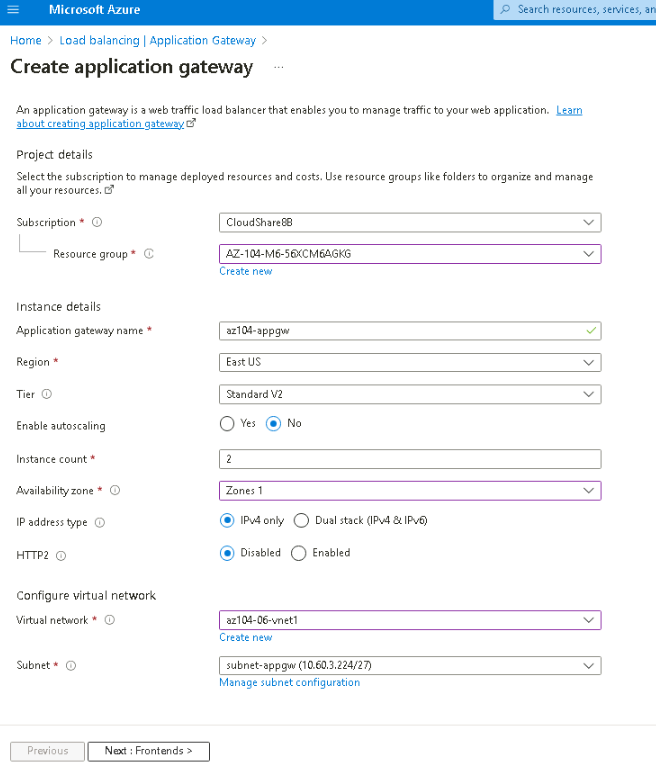The width and height of the screenshot is (656, 774).
Task: Open the Subscription dropdown
Action: click(x=410, y=223)
